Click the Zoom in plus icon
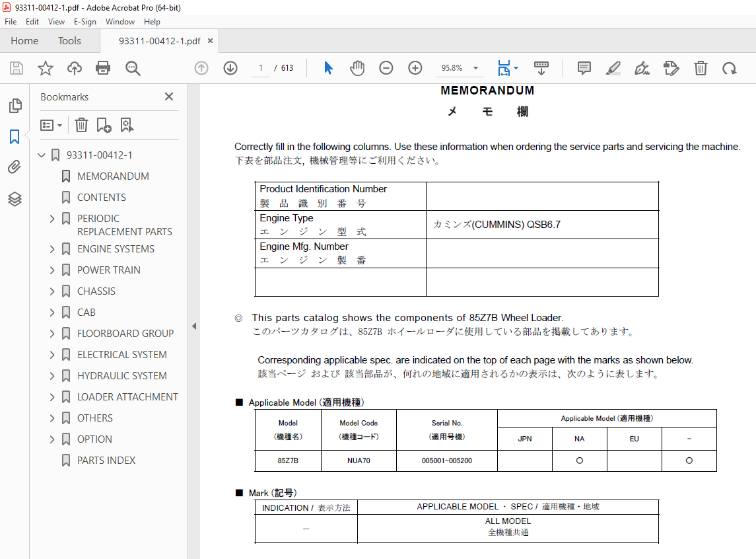 tap(415, 68)
